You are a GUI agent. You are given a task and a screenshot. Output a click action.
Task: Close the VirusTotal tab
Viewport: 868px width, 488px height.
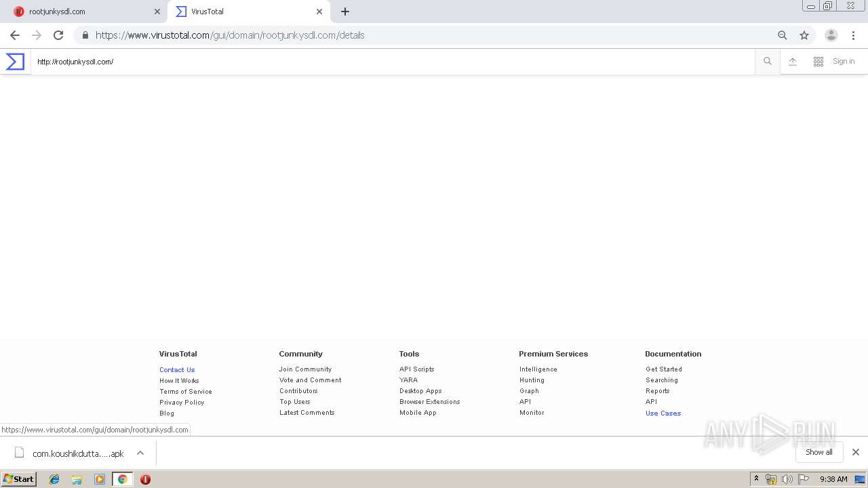pyautogui.click(x=319, y=12)
